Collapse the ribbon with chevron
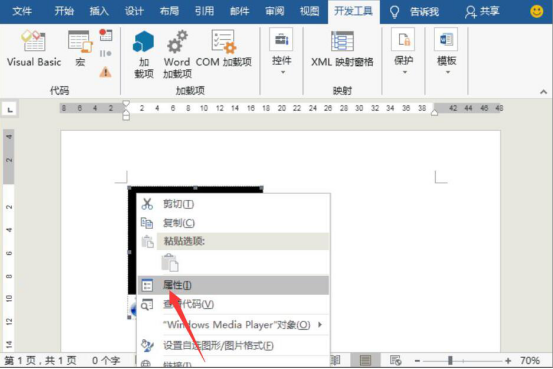The height and width of the screenshot is (369, 553). pos(543,92)
